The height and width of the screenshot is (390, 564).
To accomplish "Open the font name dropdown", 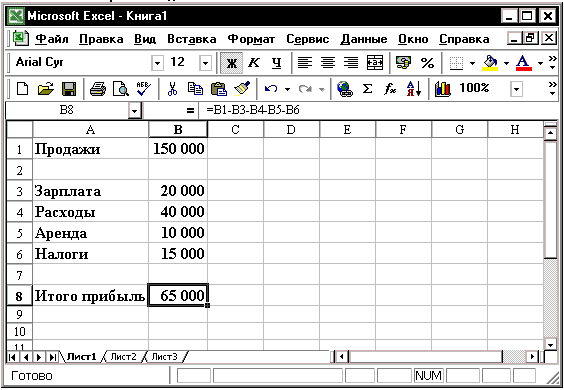I will tap(157, 64).
